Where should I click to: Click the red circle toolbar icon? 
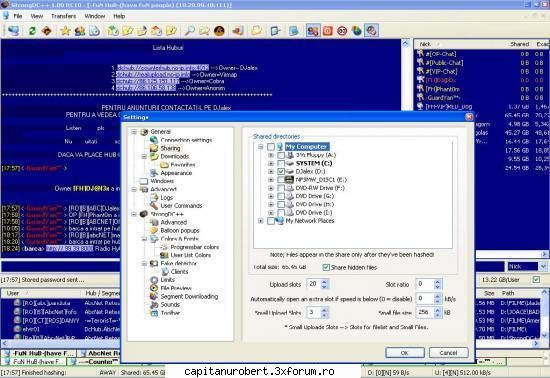pos(342,31)
